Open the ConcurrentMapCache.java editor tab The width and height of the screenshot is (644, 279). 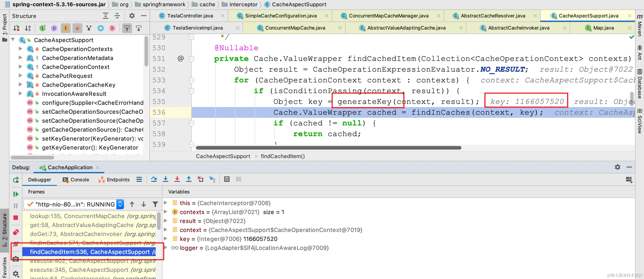click(295, 28)
